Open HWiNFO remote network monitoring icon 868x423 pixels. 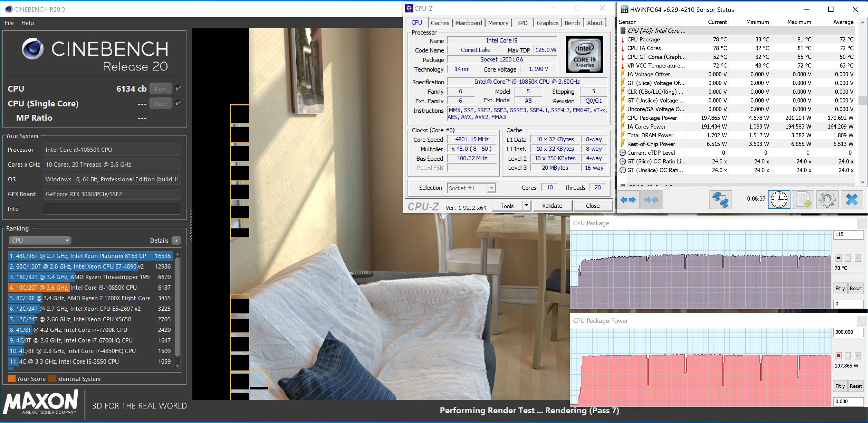(720, 200)
